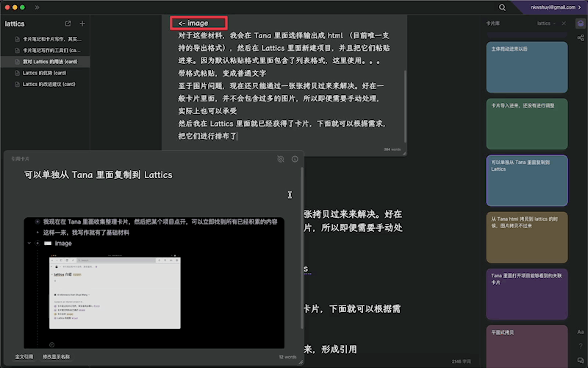Screen dimensions: 588x368
Task: Select the card '主体拖动进来以后'
Action: tap(527, 67)
